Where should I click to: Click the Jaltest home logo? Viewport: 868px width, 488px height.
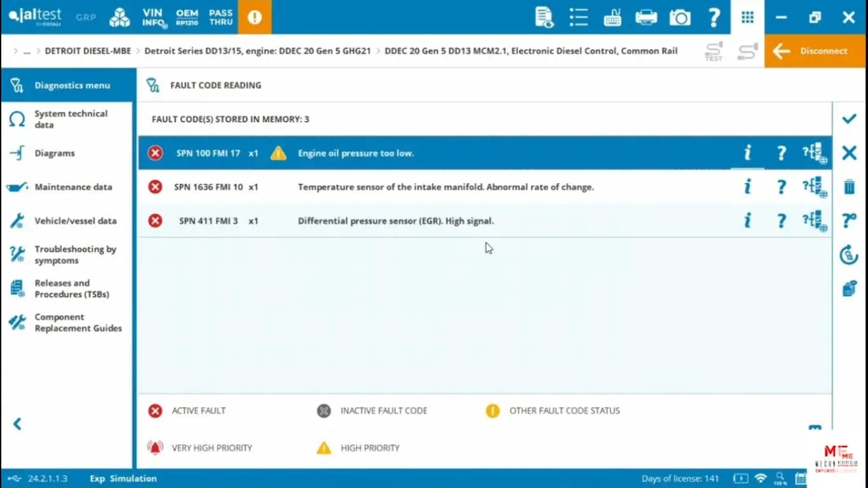click(35, 17)
